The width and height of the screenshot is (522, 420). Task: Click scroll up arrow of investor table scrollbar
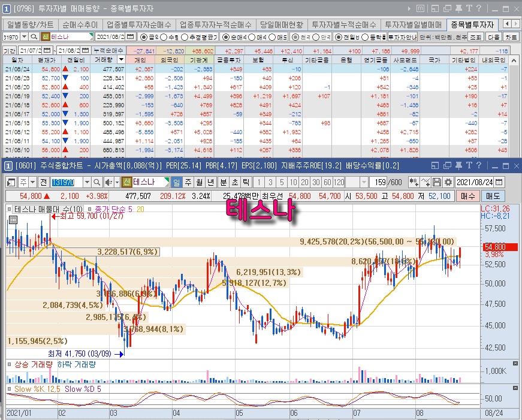pyautogui.click(x=514, y=61)
